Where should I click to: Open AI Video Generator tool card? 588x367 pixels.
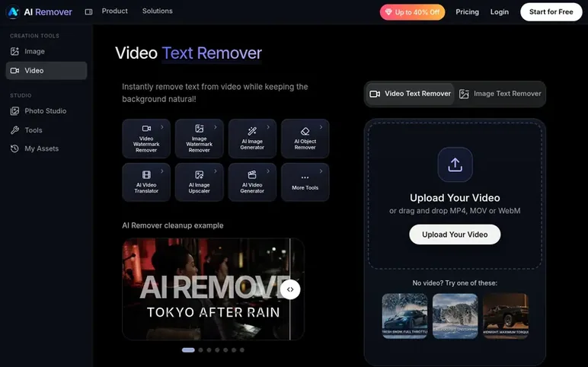point(252,182)
